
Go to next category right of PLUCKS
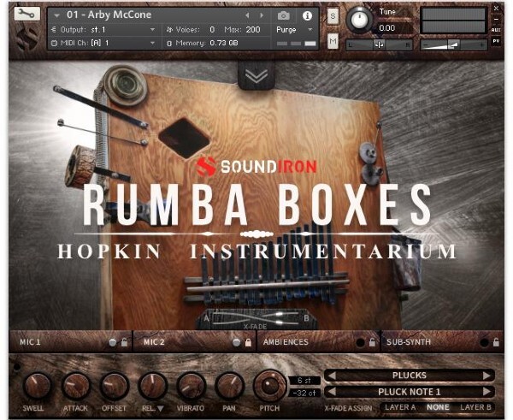click(x=486, y=376)
